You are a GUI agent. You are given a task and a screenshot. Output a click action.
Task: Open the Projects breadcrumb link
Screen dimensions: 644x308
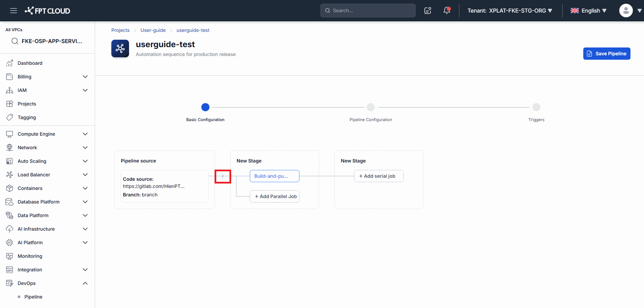pos(121,30)
